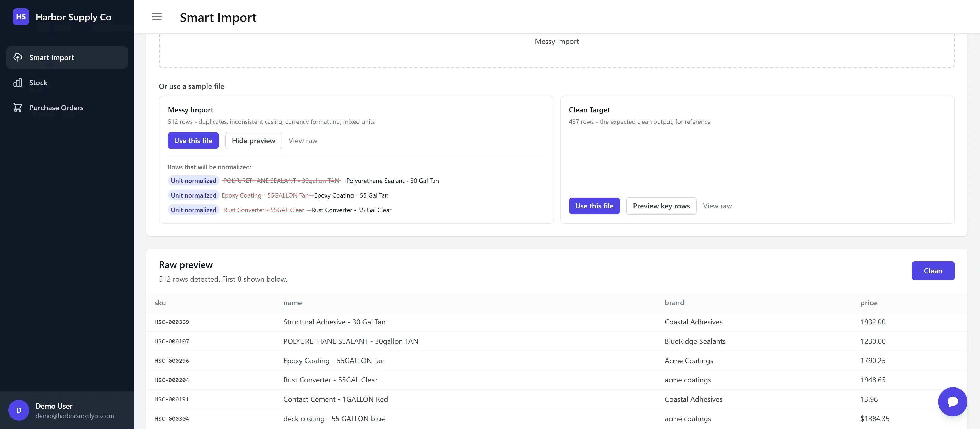Open Purchase Orders page
The height and width of the screenshot is (429, 980).
[67, 108]
